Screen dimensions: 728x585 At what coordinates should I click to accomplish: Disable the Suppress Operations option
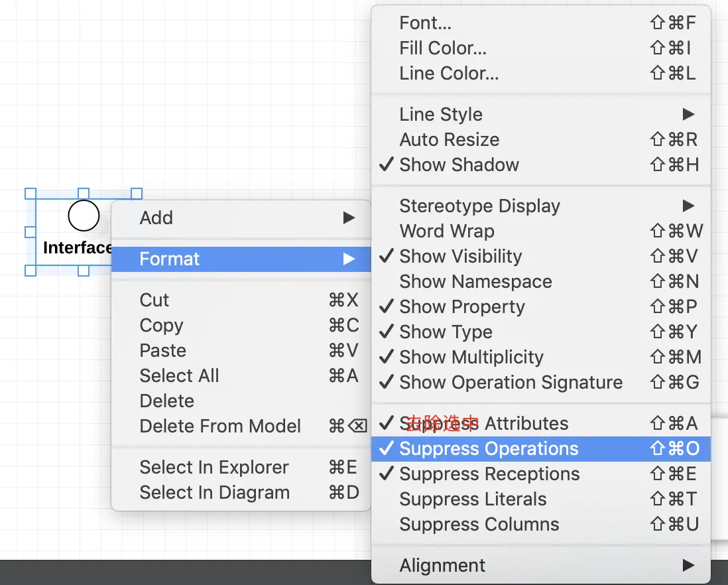click(x=489, y=449)
